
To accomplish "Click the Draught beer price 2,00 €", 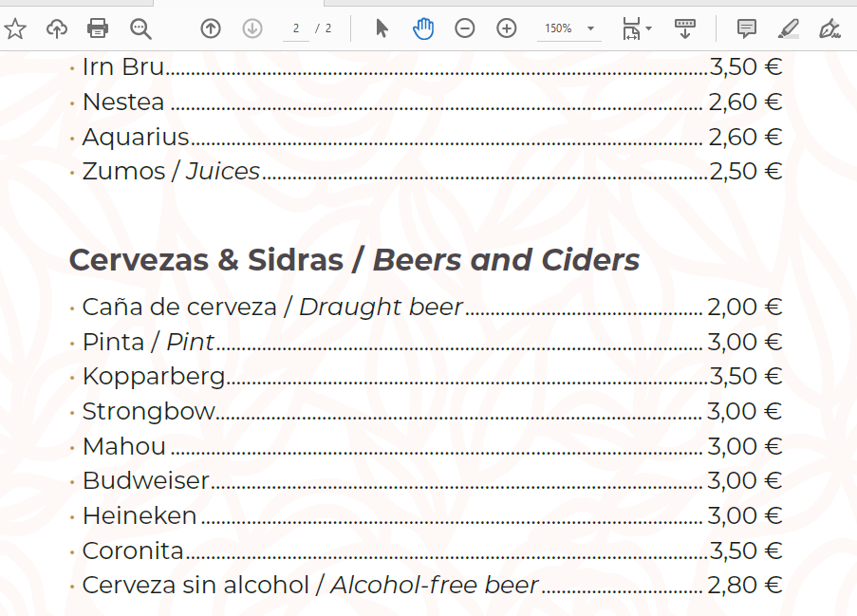I will [745, 307].
